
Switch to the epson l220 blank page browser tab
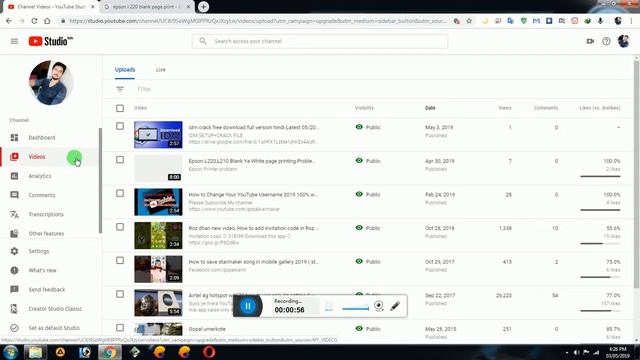(x=147, y=7)
